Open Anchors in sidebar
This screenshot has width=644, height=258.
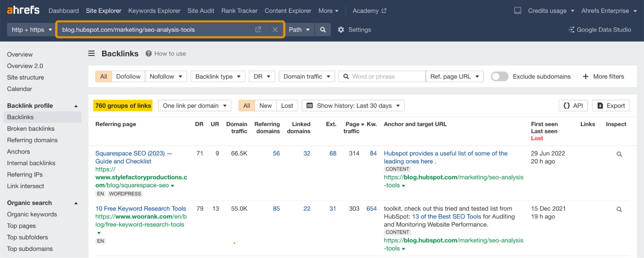[x=18, y=151]
